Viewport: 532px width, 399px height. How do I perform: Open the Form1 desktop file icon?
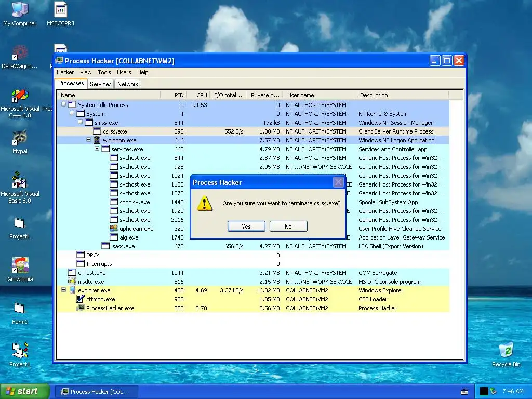click(x=19, y=313)
